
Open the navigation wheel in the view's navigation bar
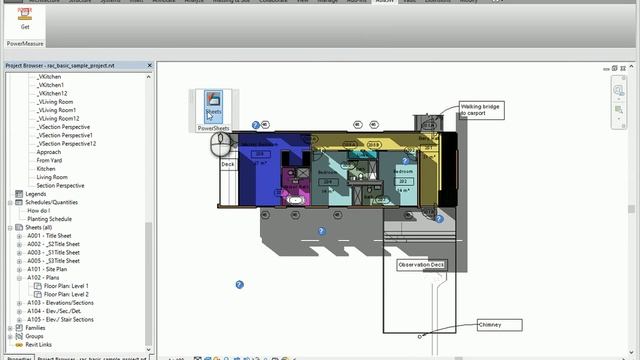coord(619,90)
